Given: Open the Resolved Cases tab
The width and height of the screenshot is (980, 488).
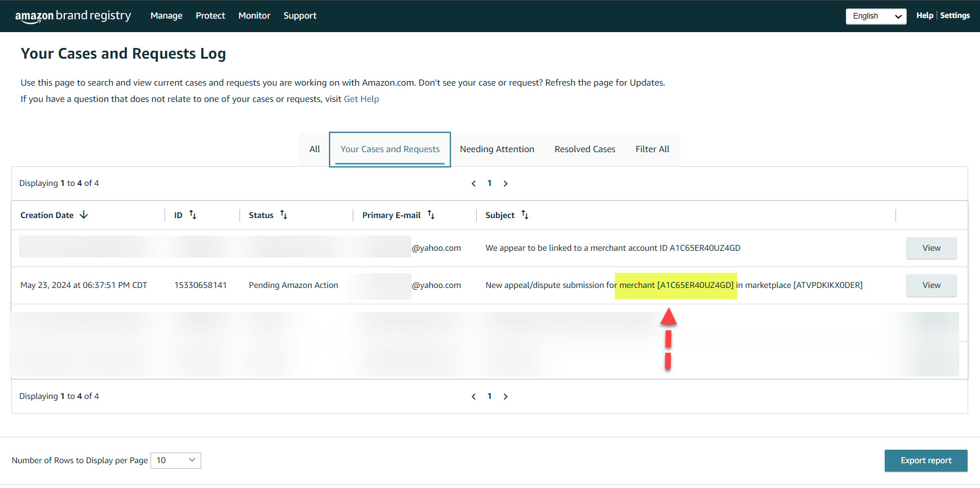Looking at the screenshot, I should [584, 149].
